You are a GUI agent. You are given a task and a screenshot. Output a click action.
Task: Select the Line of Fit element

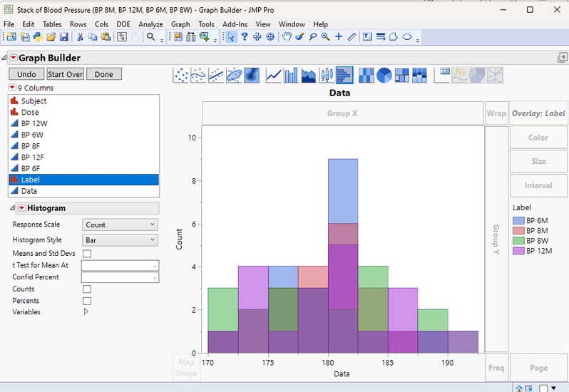pyautogui.click(x=216, y=76)
